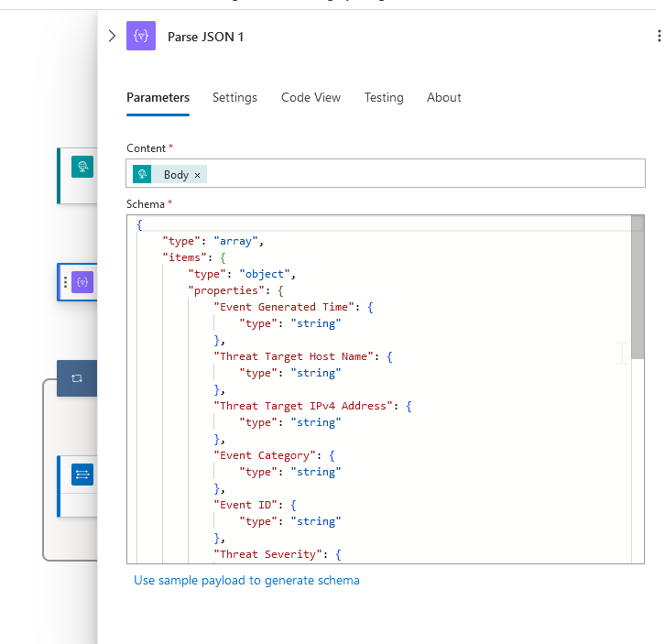Open the About tab
Viewport: 665px width, 644px height.
click(444, 98)
